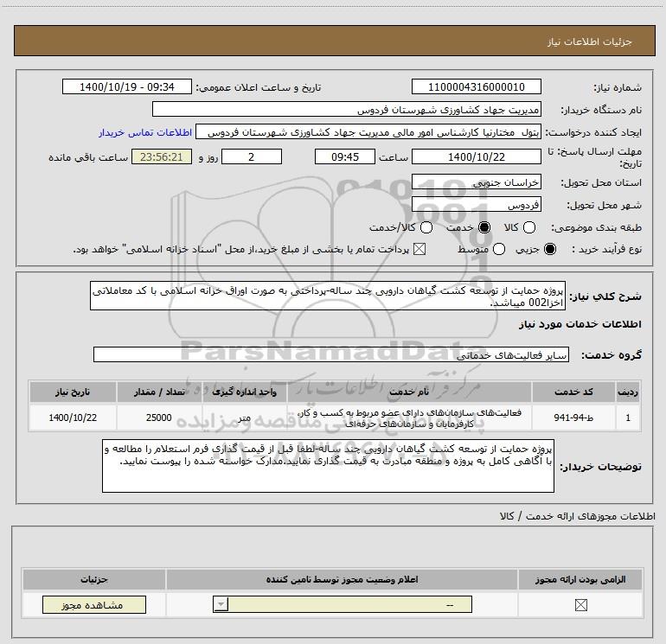Click the service name cell in row 1

[x=409, y=418]
